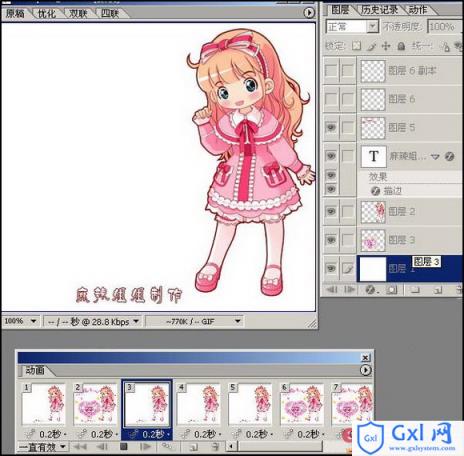
Task: Click the lock position move icon
Action: (x=386, y=46)
